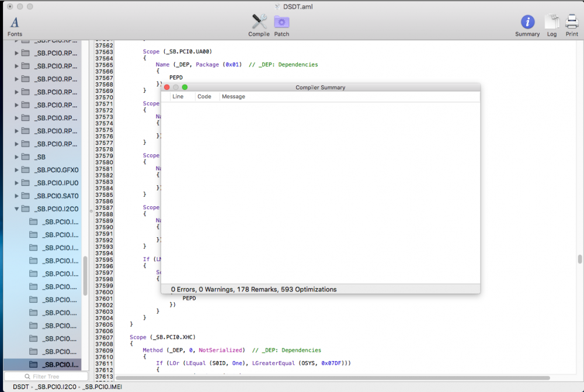
Task: Select _SB.PCI0.IPU0 in the sidebar
Action: click(43, 183)
